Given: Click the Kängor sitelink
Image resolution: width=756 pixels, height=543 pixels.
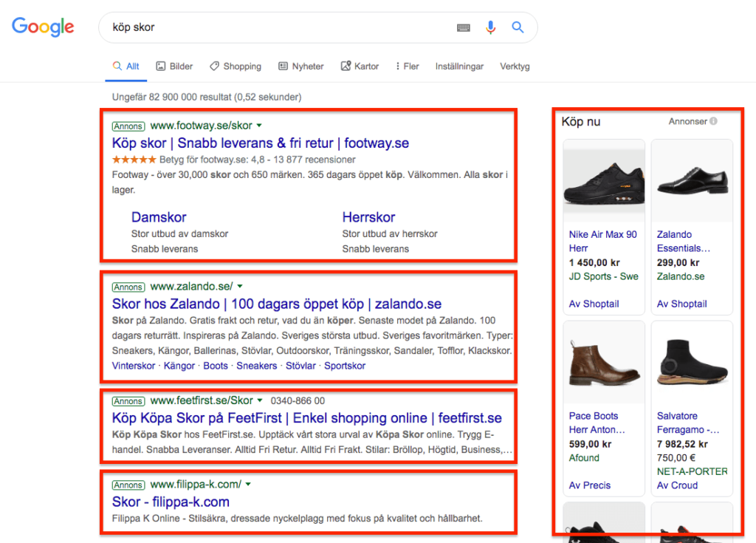Looking at the screenshot, I should [x=179, y=366].
